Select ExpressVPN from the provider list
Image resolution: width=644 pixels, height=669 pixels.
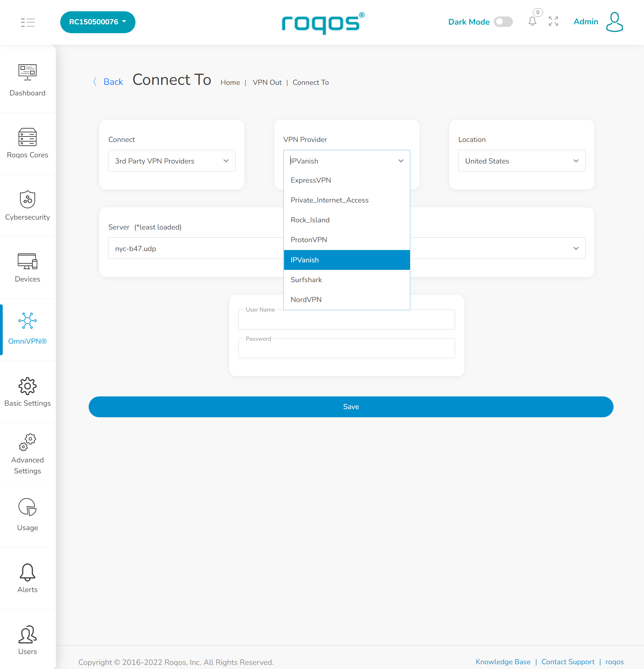tap(347, 180)
